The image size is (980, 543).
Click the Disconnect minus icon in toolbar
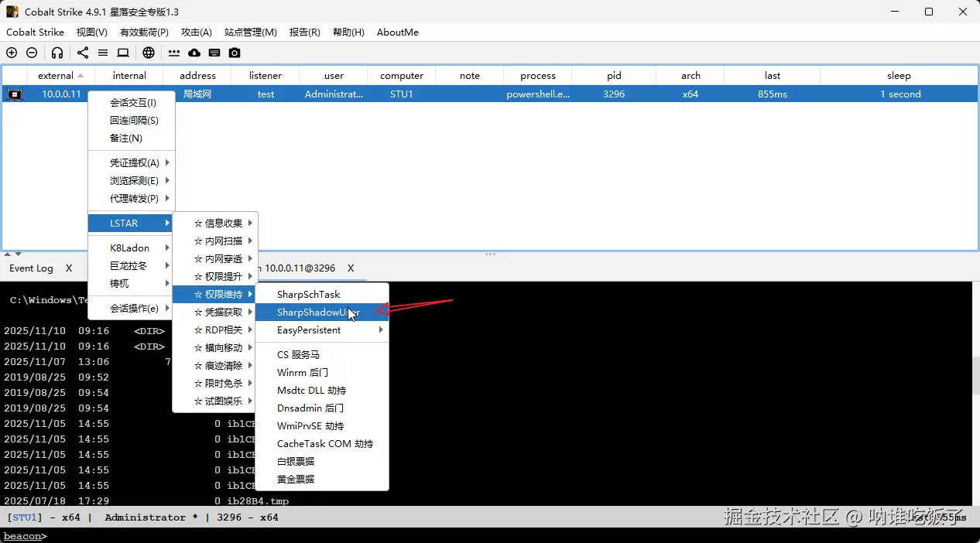[32, 53]
